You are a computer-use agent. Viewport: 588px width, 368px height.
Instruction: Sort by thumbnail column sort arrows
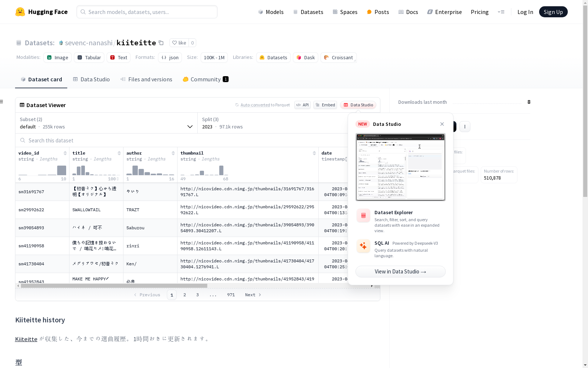[x=314, y=153]
